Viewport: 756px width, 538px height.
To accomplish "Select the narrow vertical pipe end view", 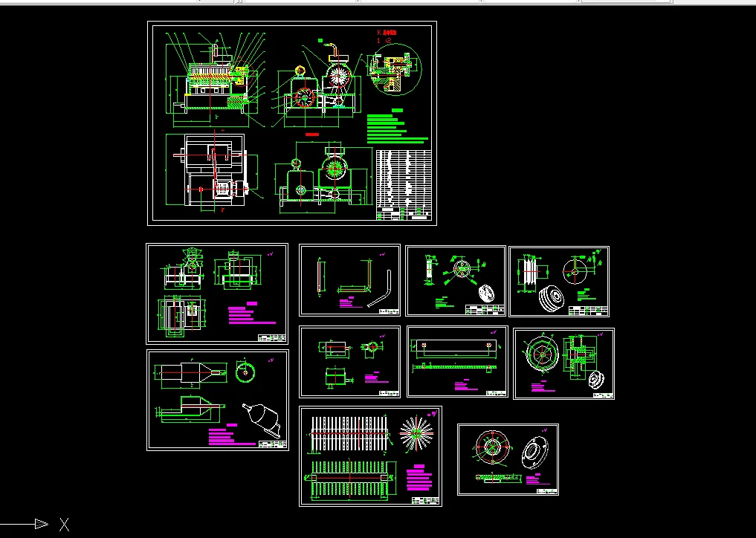I will 320,276.
